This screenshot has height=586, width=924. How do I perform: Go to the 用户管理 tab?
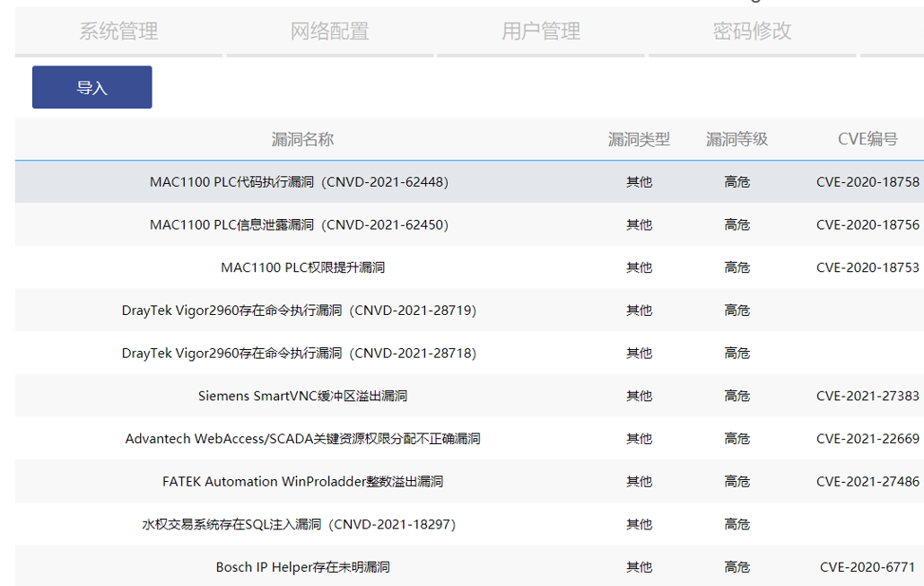point(541,31)
